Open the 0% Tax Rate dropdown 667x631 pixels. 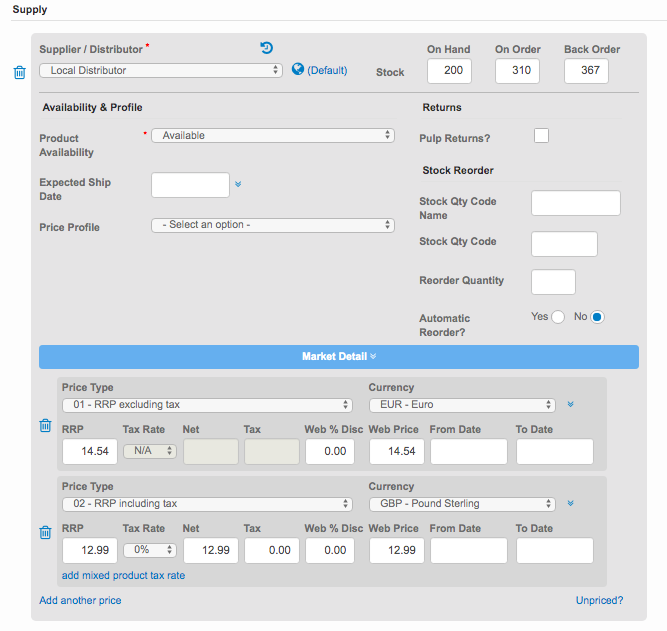150,550
